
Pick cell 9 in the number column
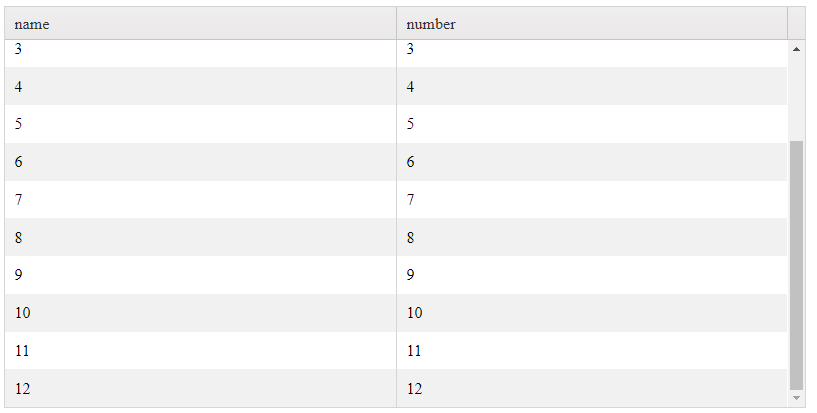click(x=592, y=275)
